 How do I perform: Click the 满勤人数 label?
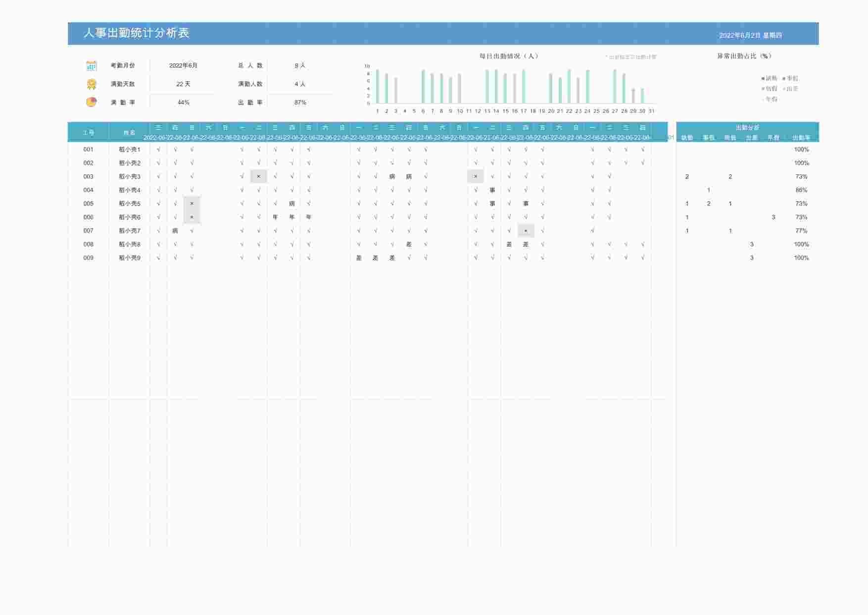click(250, 84)
